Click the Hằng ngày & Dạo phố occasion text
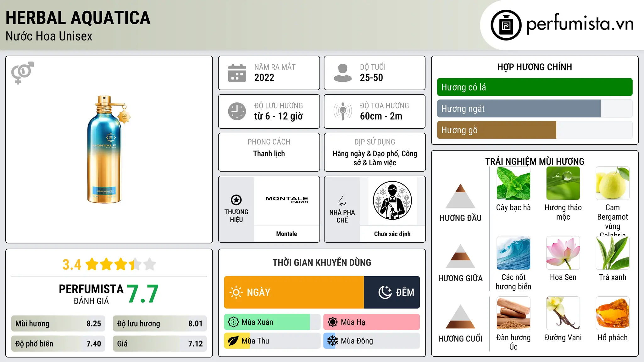Viewport: 644px width, 362px height. (x=375, y=158)
